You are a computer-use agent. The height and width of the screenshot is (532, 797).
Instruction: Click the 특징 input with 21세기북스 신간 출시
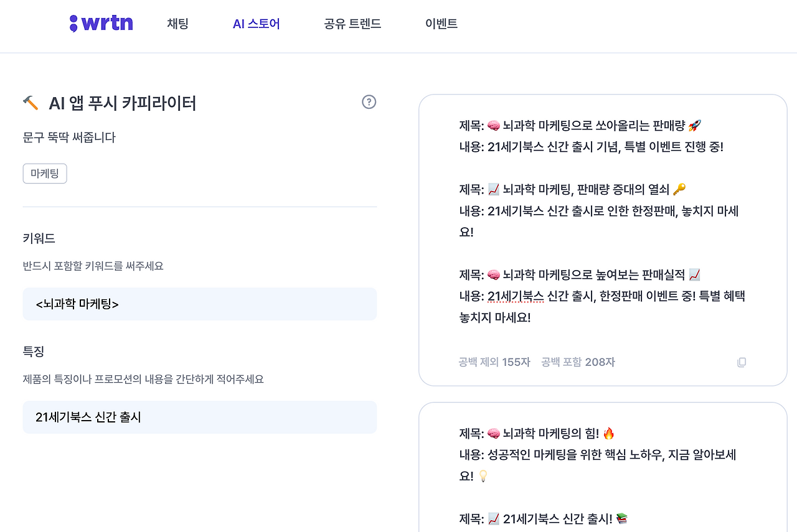[x=199, y=417]
